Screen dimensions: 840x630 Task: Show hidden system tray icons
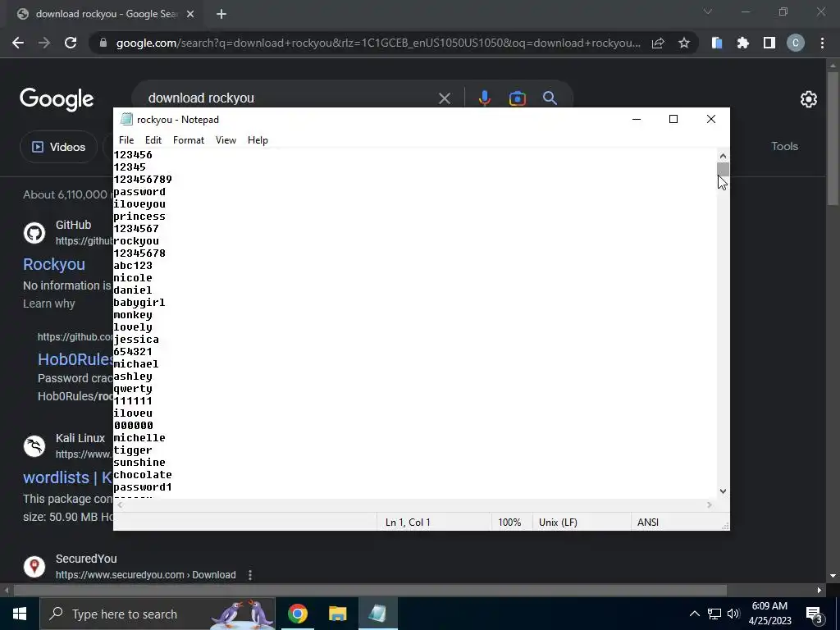click(694, 614)
